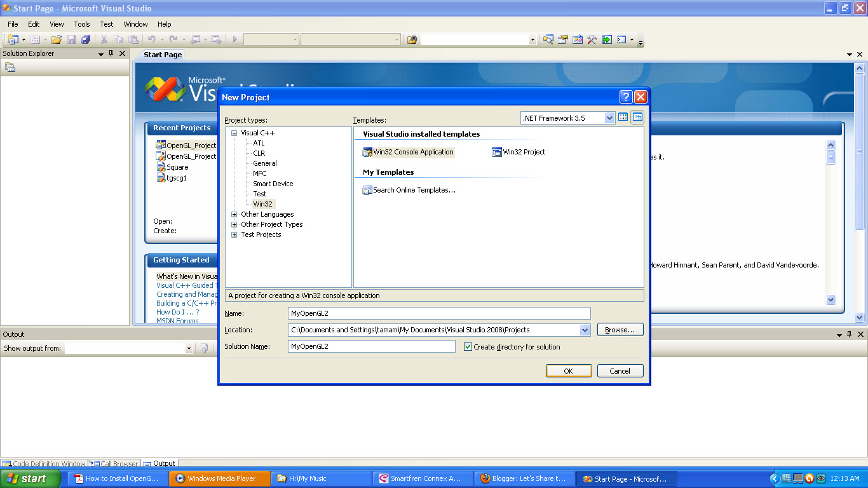Click the Find in Files toolbar icon

click(x=412, y=39)
